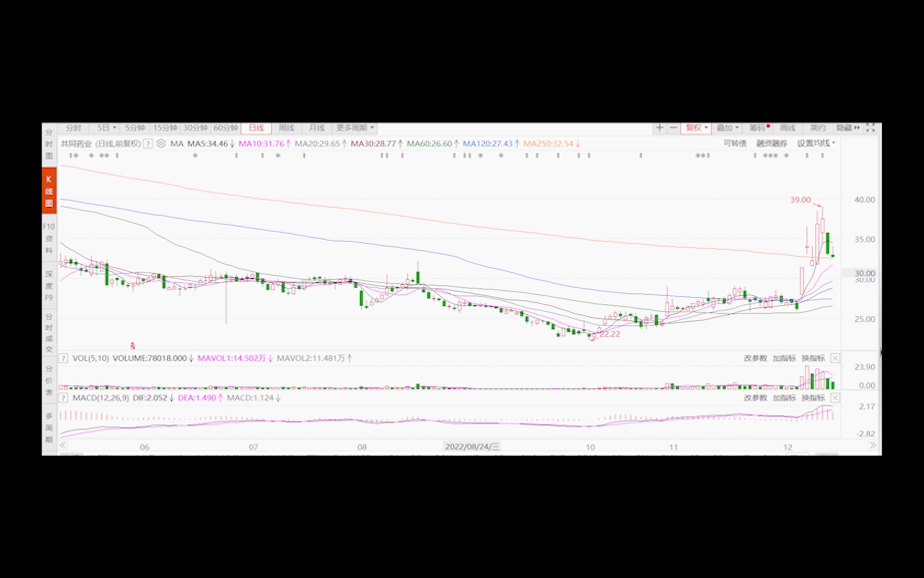Viewport: 924px width, 578px height.
Task: Select the 日线 daily tab
Action: point(256,128)
